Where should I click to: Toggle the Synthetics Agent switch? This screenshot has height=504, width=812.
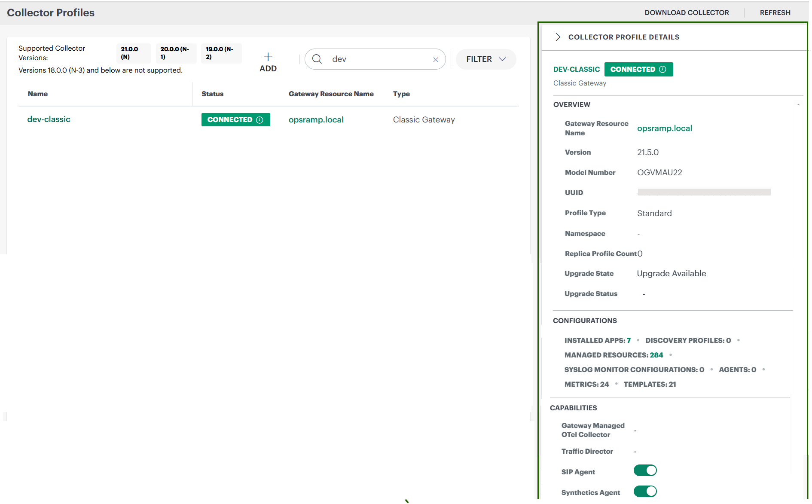645,491
